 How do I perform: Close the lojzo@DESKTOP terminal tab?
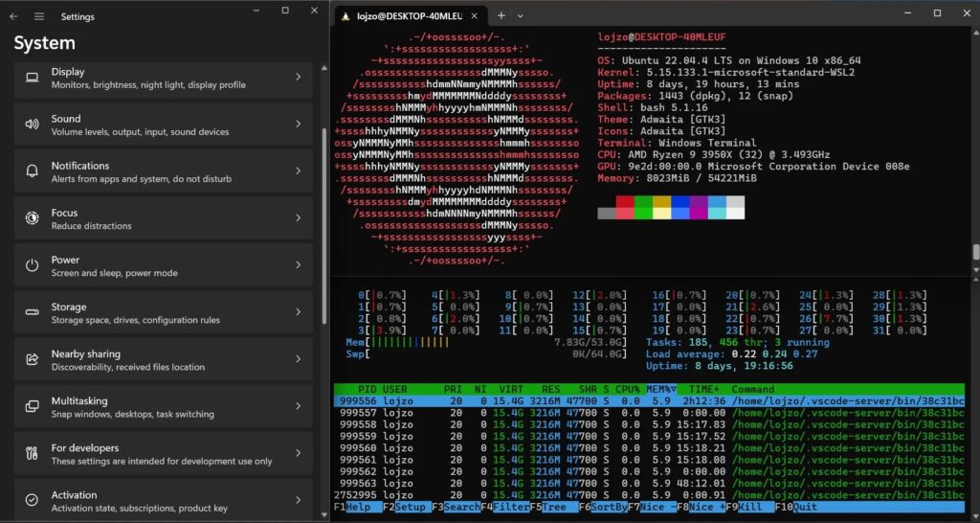[x=475, y=16]
